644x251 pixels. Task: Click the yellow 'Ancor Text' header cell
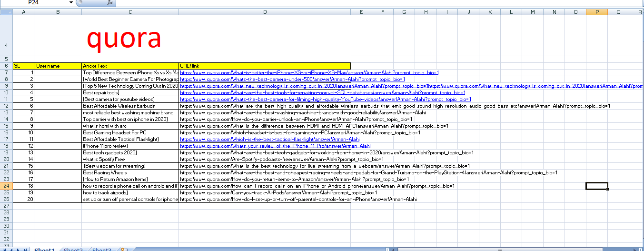(130, 66)
